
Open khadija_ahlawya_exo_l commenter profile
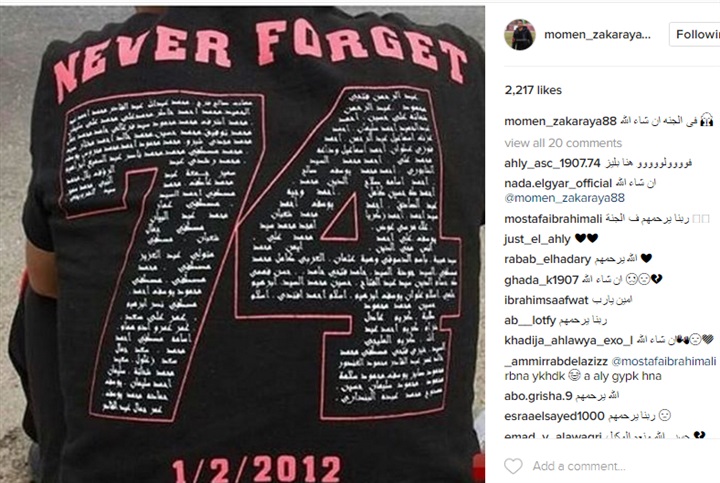[568, 340]
